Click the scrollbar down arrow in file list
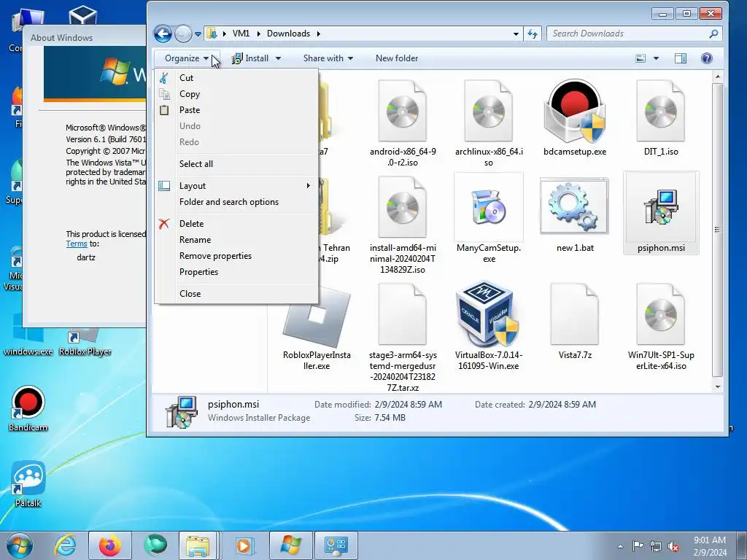Screen dimensions: 747x560 point(718,387)
